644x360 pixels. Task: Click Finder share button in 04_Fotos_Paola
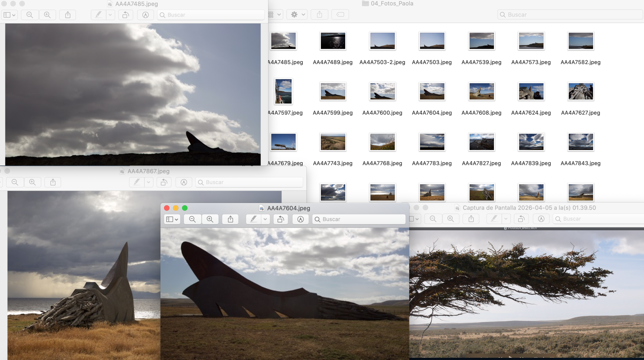click(319, 15)
